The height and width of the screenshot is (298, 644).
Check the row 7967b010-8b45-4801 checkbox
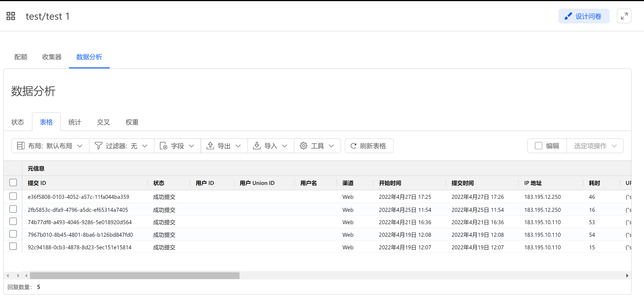coord(13,234)
